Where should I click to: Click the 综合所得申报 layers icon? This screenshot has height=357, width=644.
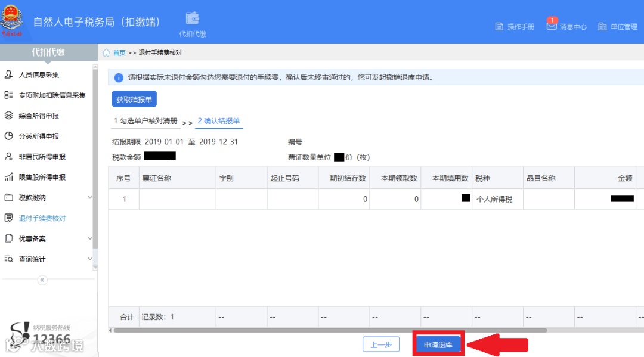pos(8,115)
